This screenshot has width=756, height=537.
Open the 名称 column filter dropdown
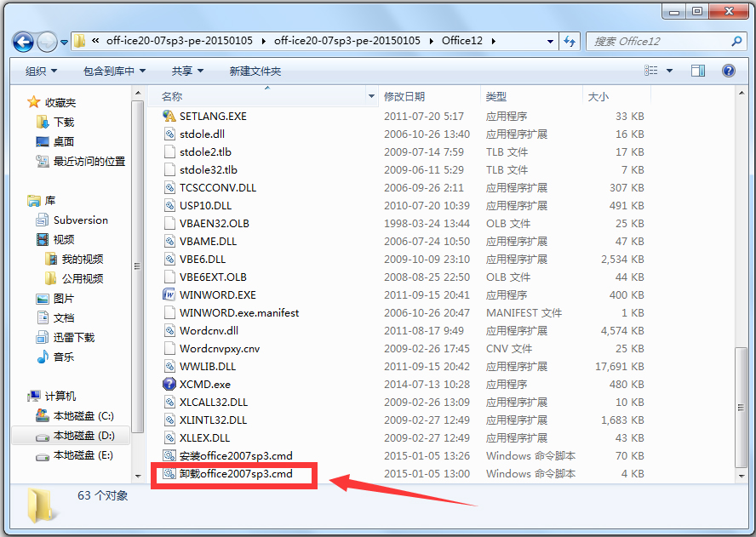pyautogui.click(x=372, y=97)
